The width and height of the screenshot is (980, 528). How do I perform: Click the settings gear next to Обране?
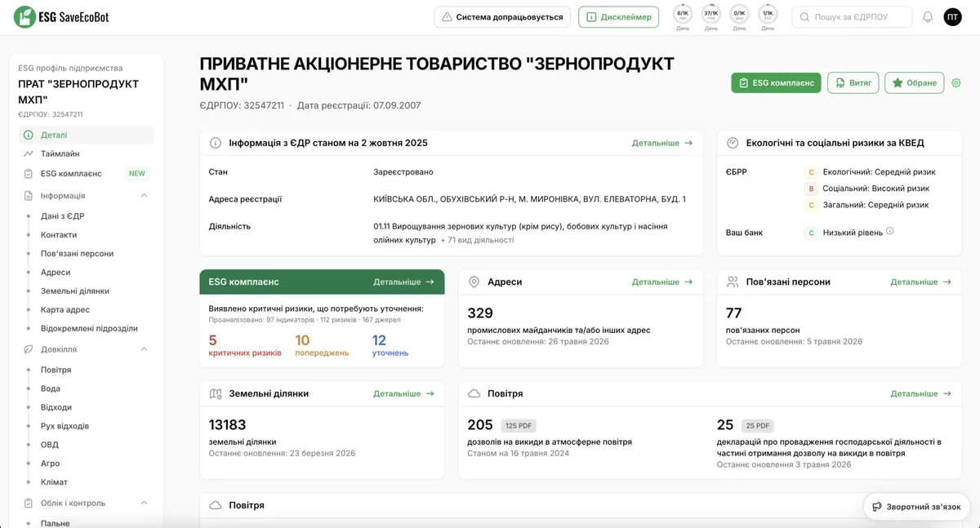(x=956, y=82)
